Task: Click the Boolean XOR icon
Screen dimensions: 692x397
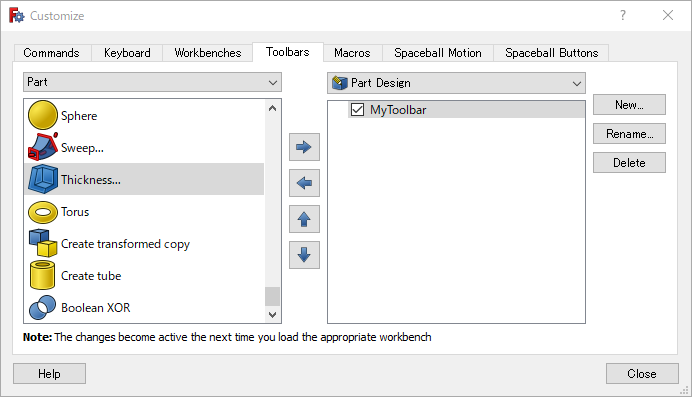Action: tap(42, 307)
